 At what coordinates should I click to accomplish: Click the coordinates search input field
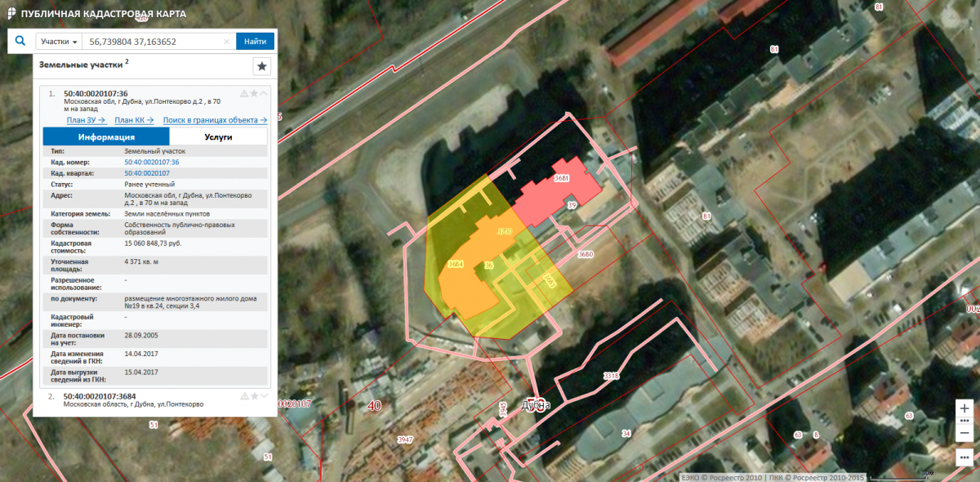point(155,42)
